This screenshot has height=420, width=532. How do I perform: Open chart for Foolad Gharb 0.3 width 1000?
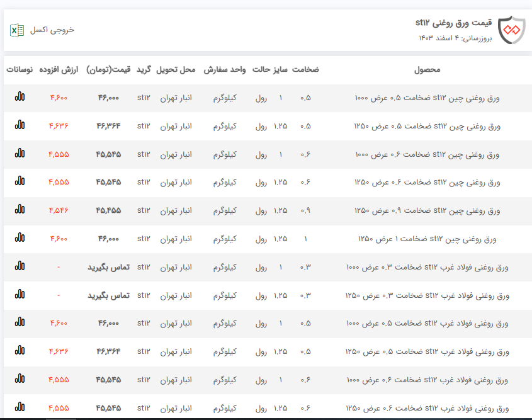20,266
